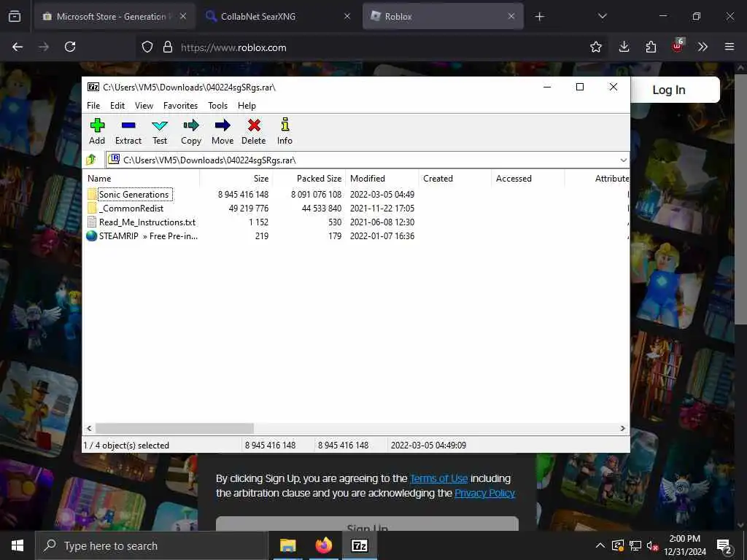Open a new browser tab
747x560 pixels.
[539, 17]
